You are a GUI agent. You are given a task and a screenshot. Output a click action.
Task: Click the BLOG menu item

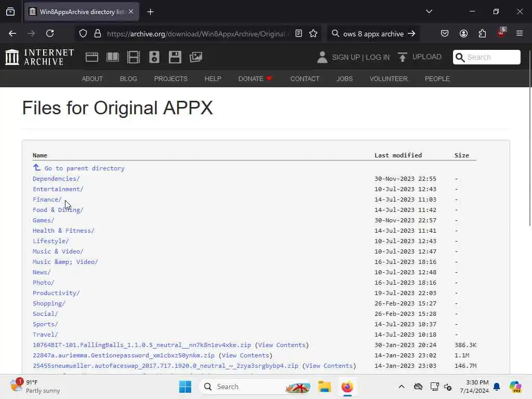pos(129,79)
